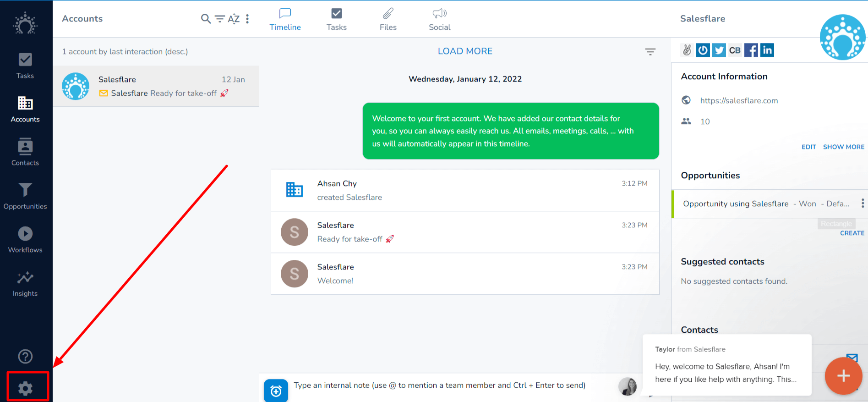Click the blue power-symbol social icon
This screenshot has width=868, height=402.
point(703,50)
